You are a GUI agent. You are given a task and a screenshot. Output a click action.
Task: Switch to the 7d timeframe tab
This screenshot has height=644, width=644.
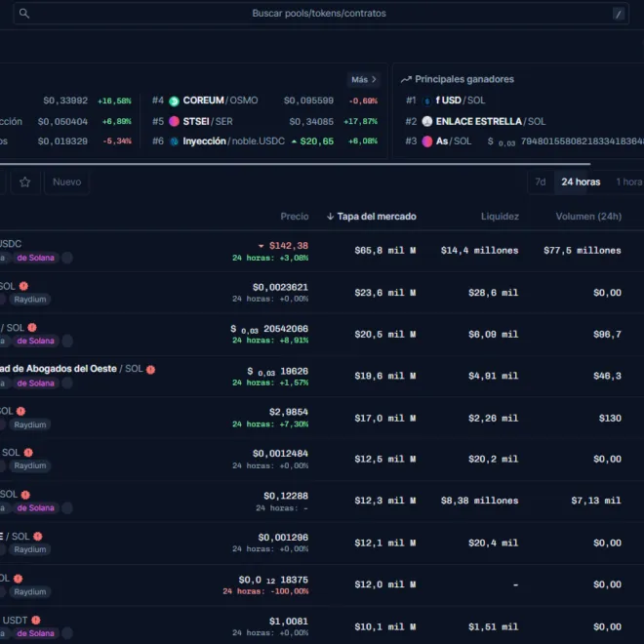point(541,181)
